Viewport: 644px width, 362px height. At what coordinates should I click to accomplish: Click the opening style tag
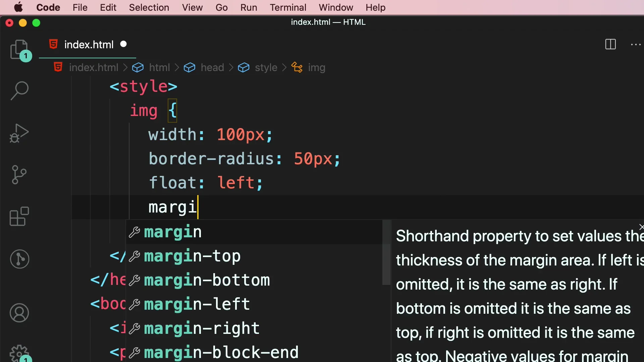[143, 86]
